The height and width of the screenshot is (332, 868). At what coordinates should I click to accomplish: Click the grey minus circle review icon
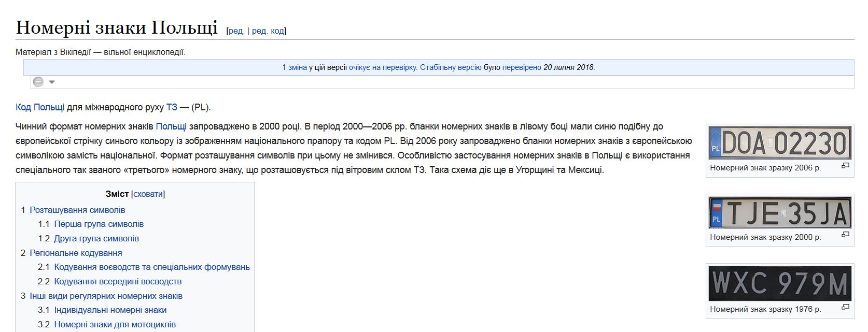click(x=38, y=82)
